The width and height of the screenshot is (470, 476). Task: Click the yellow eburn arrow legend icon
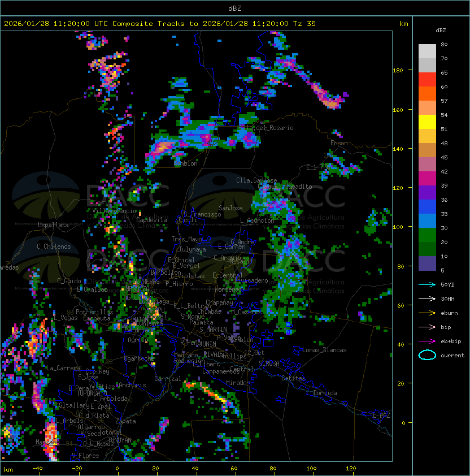pos(427,313)
